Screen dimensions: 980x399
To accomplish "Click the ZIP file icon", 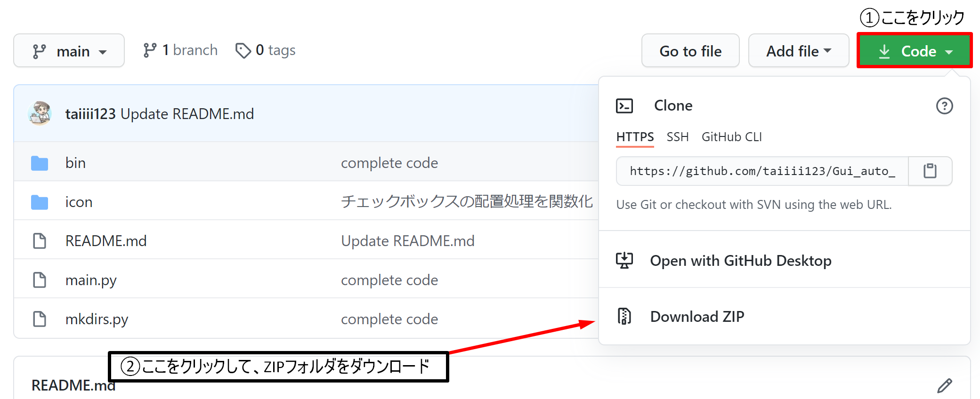I will 624,316.
